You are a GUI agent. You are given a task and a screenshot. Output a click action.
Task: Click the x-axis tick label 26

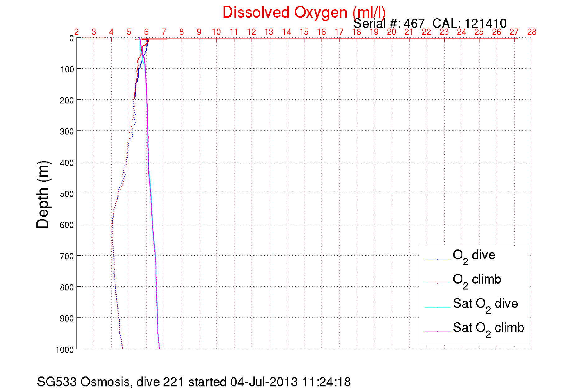497,32
